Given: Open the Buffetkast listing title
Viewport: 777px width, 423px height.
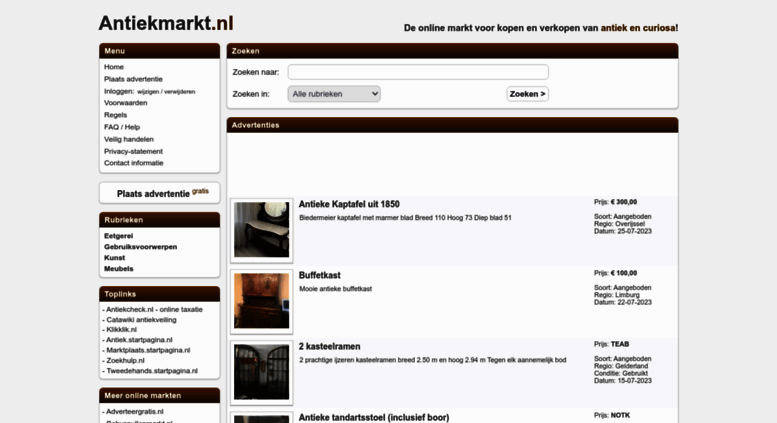Looking at the screenshot, I should click(x=320, y=275).
